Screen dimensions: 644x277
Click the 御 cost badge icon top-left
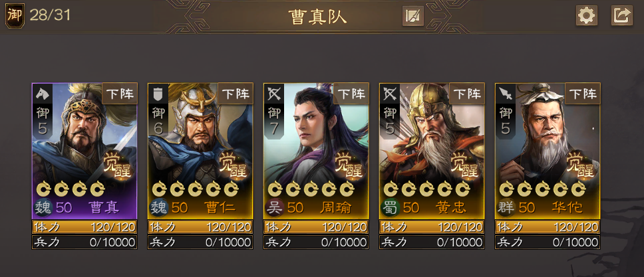coord(15,15)
